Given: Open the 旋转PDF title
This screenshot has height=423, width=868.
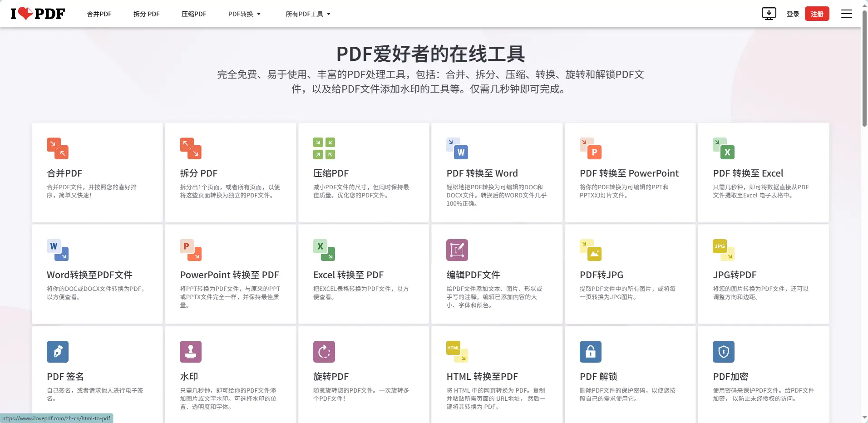Looking at the screenshot, I should point(331,377).
